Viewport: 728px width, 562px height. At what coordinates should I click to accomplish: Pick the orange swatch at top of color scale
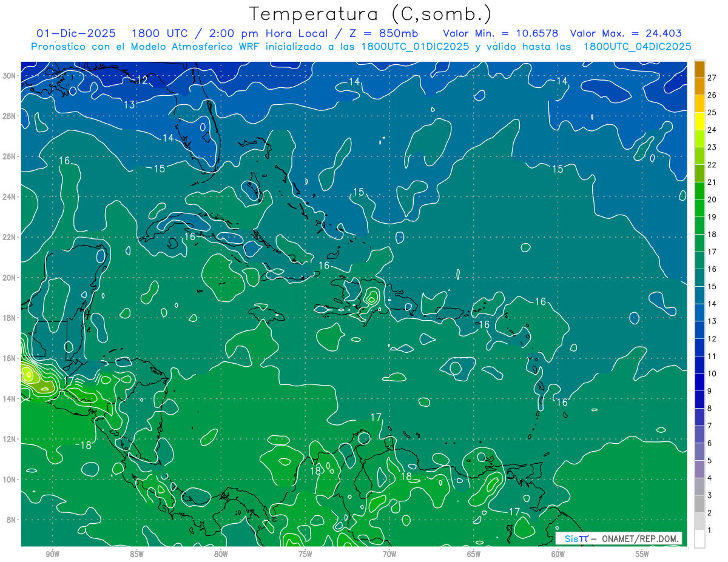pos(699,69)
